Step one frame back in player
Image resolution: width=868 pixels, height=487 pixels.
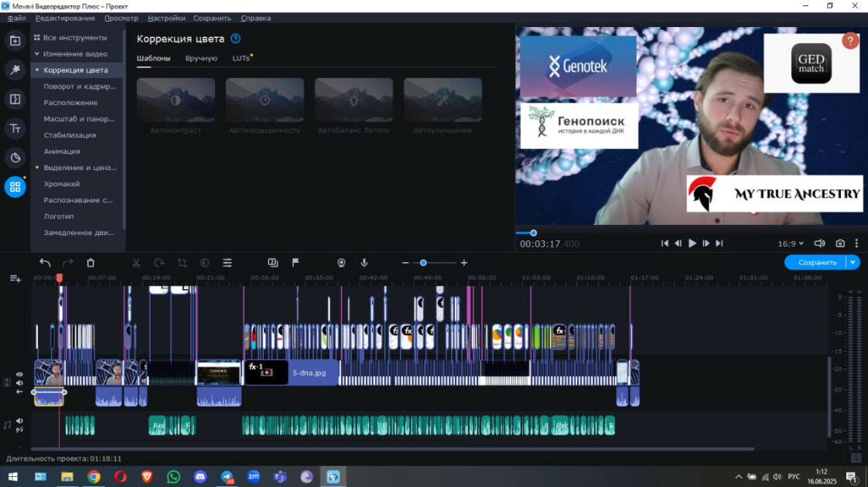678,243
